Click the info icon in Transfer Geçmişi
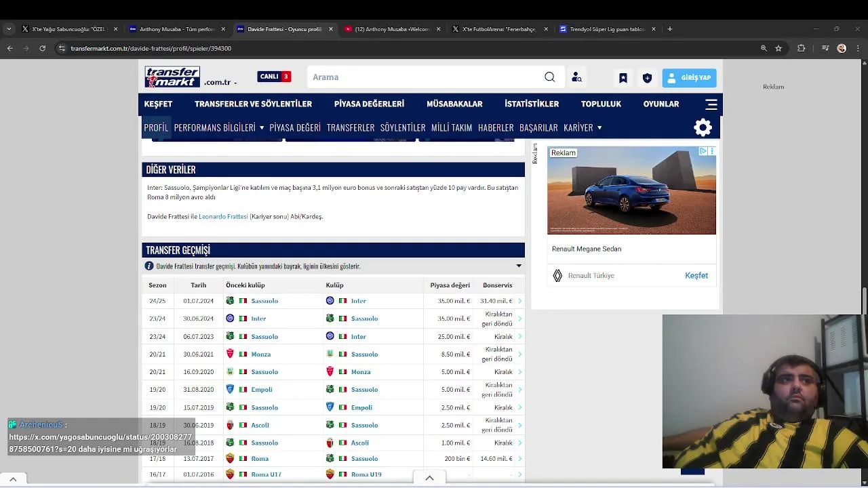This screenshot has height=488, width=868. tap(149, 266)
